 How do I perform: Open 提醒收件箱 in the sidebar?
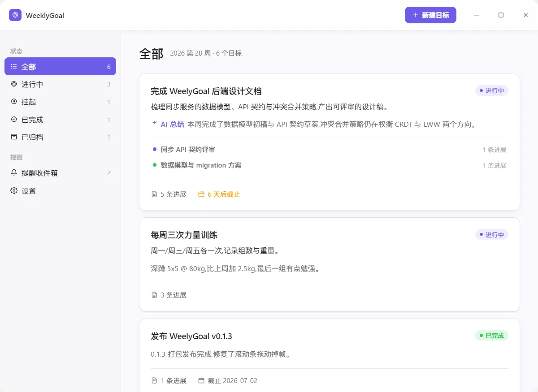point(60,173)
